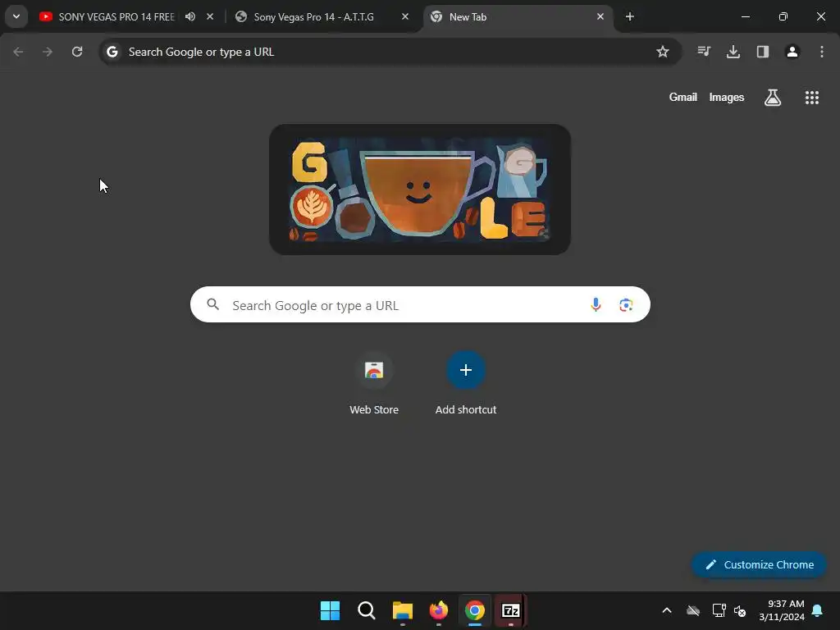Start voice search with the microphone
Image resolution: width=840 pixels, height=630 pixels.
coord(596,305)
